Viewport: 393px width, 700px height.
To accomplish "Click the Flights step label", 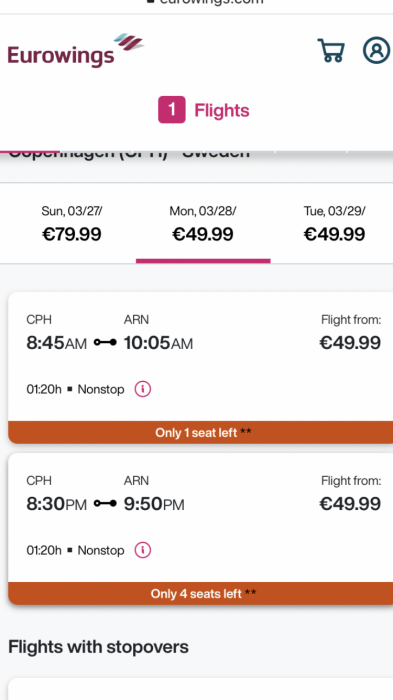I will coord(222,110).
